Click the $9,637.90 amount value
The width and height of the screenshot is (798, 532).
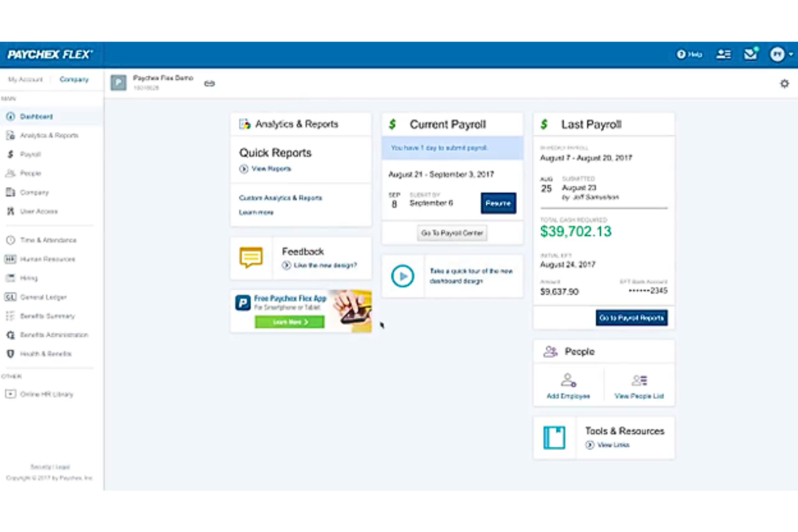point(559,292)
